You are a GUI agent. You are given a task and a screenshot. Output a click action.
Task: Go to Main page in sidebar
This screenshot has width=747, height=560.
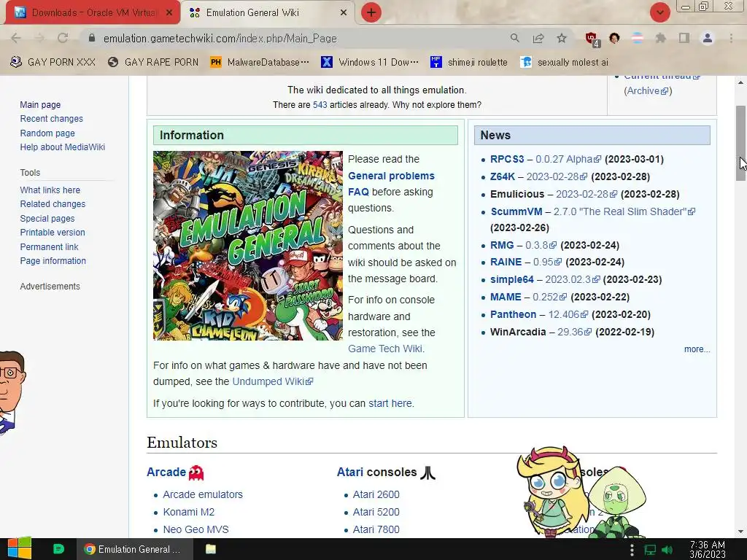pos(41,105)
